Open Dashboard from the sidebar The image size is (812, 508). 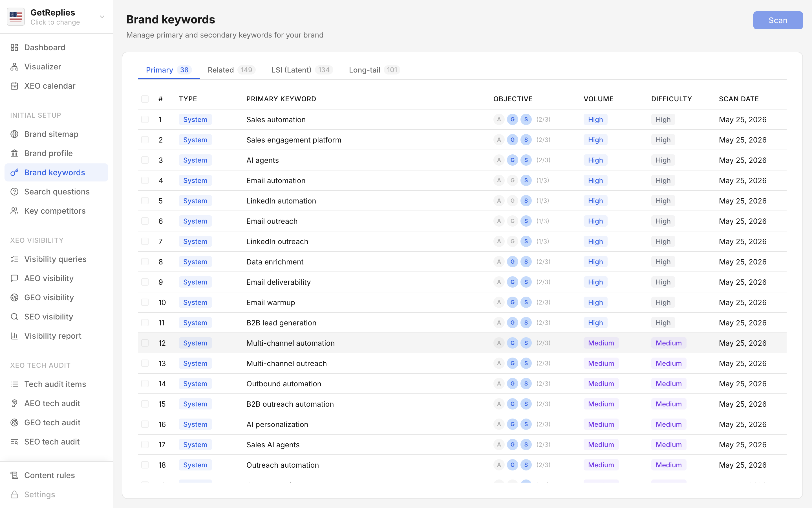pyautogui.click(x=56, y=47)
